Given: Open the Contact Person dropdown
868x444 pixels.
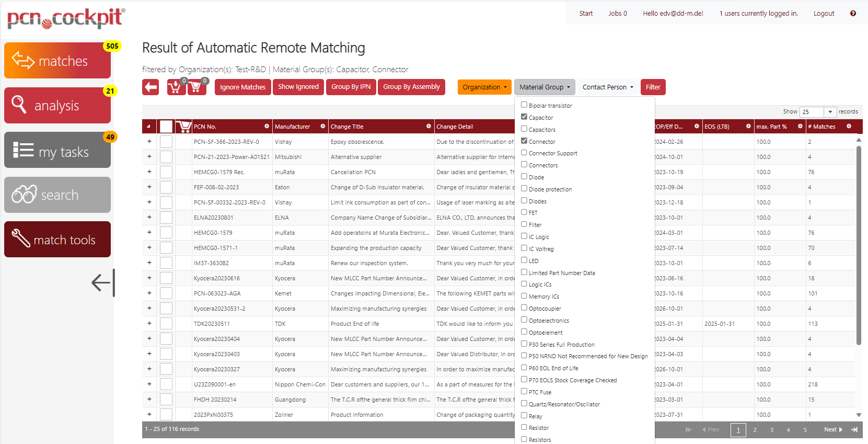Looking at the screenshot, I should [x=608, y=87].
